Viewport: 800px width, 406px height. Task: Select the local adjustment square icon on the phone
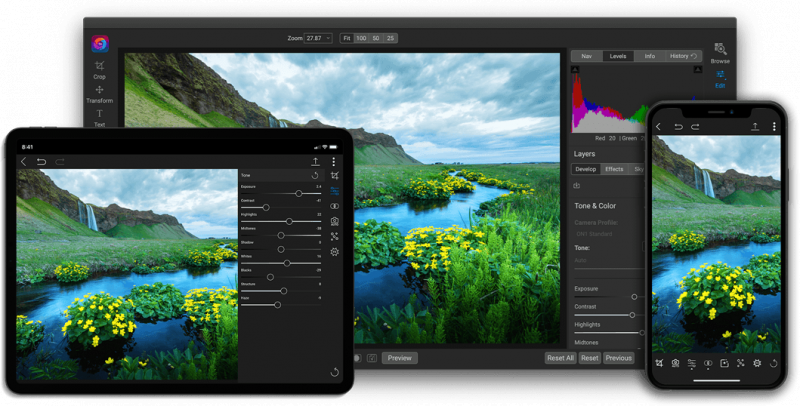point(724,363)
